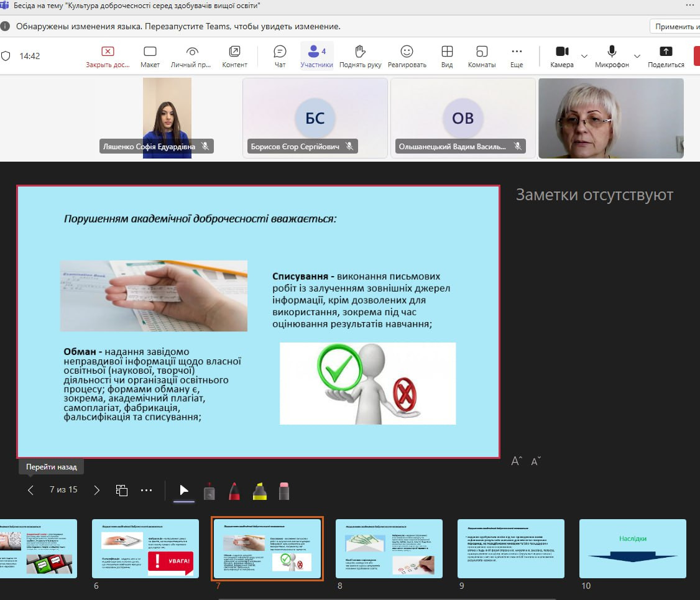
Task: Open the Еще more options menu
Action: (517, 55)
